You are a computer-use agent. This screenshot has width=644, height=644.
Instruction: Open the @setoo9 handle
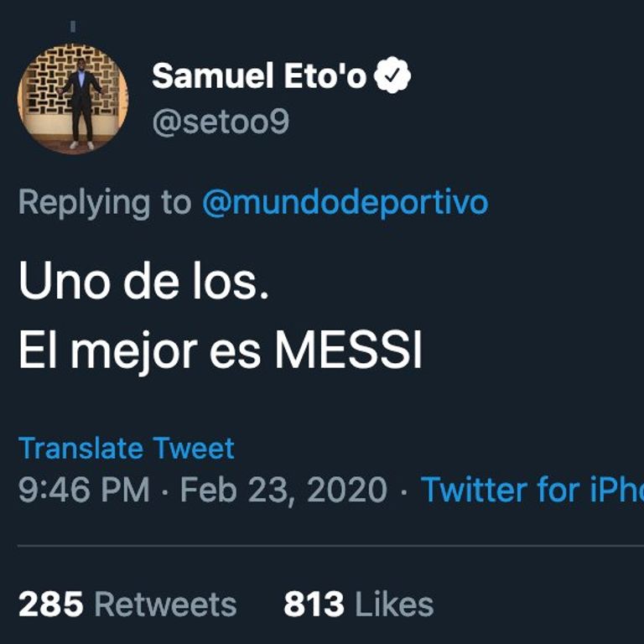pyautogui.click(x=220, y=122)
